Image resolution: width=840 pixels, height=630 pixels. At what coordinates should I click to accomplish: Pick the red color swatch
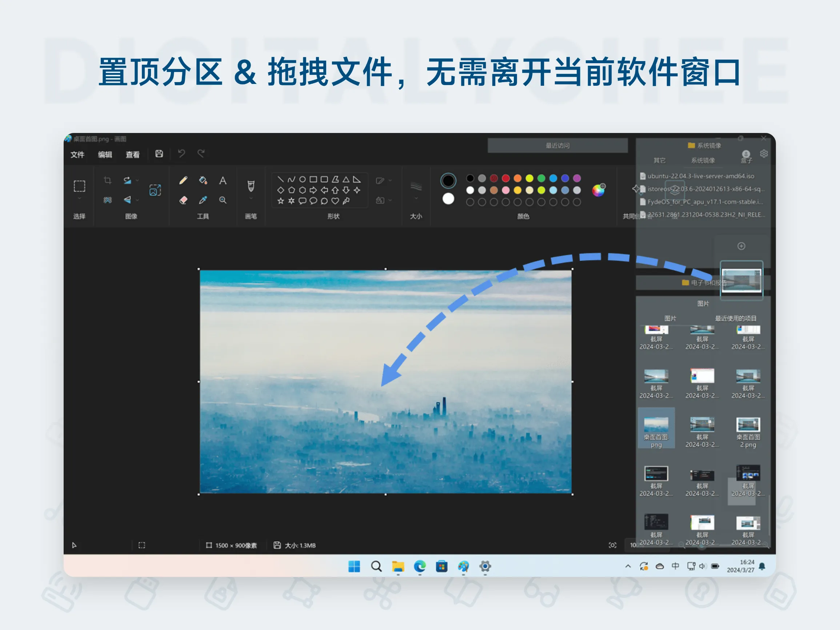pyautogui.click(x=505, y=178)
